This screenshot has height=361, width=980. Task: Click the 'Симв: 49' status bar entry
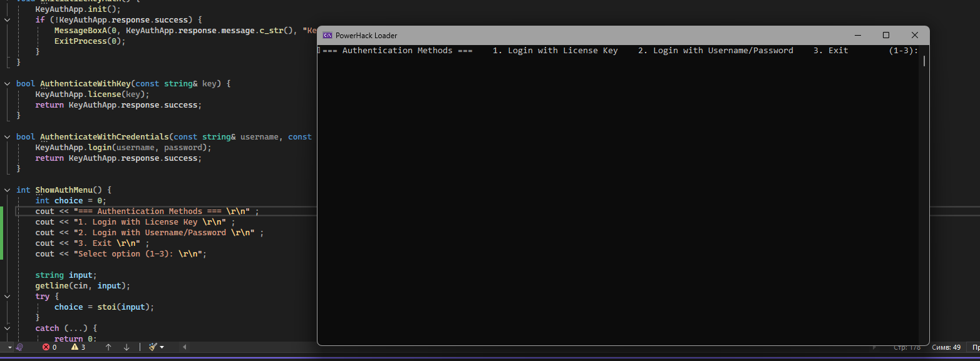[x=946, y=347]
